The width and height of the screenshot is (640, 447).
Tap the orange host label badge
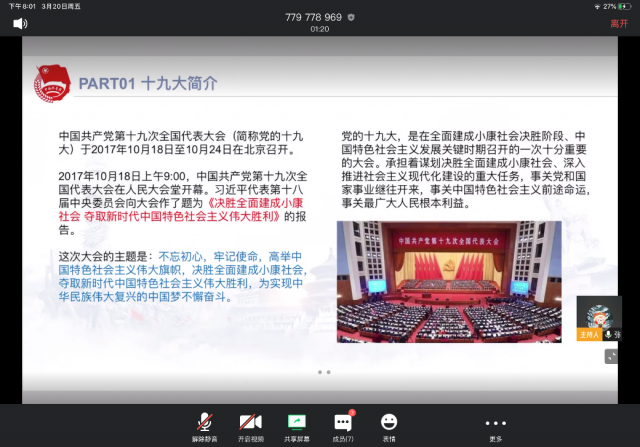click(589, 334)
